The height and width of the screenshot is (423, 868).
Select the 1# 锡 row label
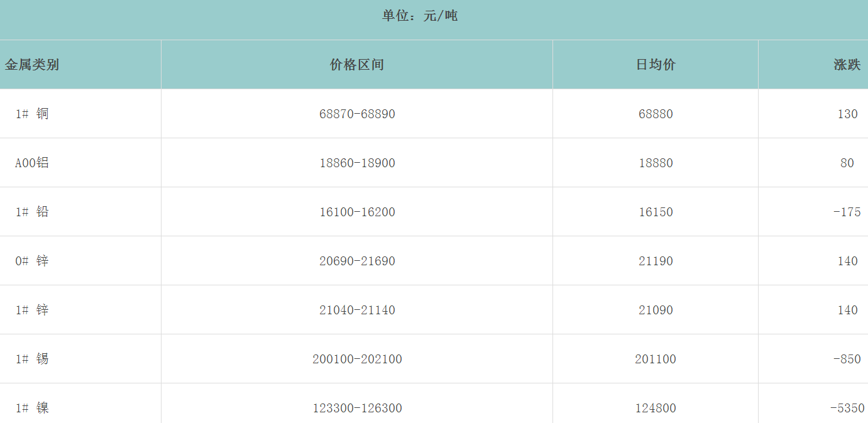click(x=32, y=359)
